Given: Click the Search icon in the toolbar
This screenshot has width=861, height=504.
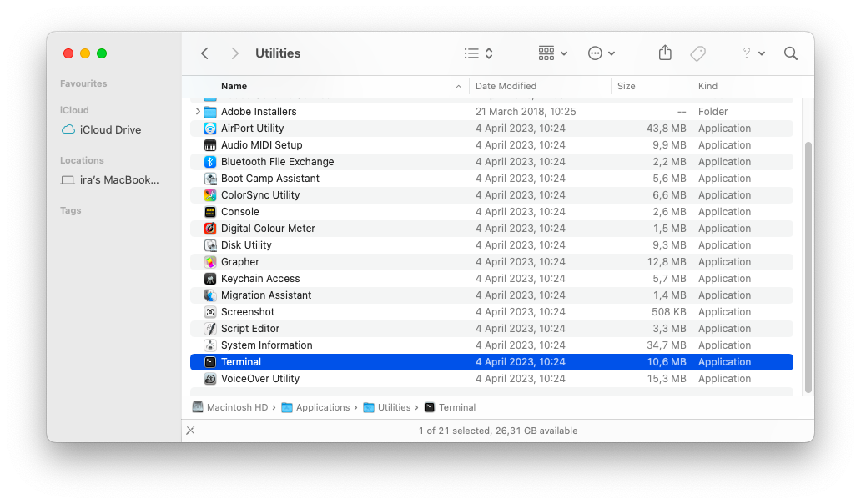Looking at the screenshot, I should (x=790, y=53).
